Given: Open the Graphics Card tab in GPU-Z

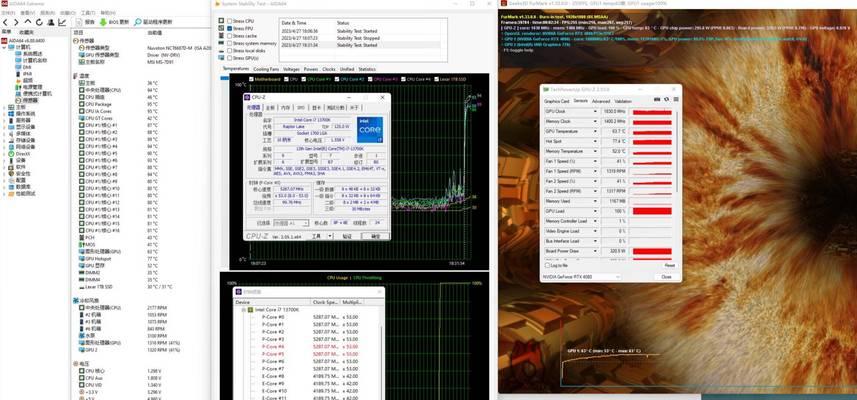Looking at the screenshot, I should click(557, 101).
